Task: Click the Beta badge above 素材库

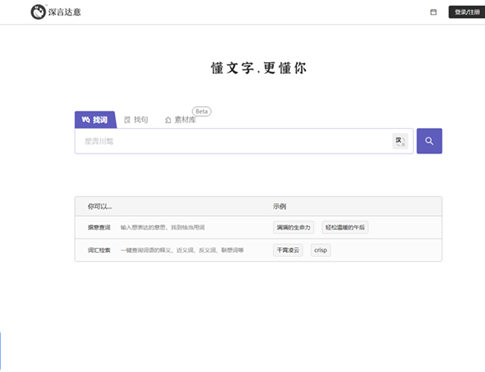Action: click(x=202, y=111)
